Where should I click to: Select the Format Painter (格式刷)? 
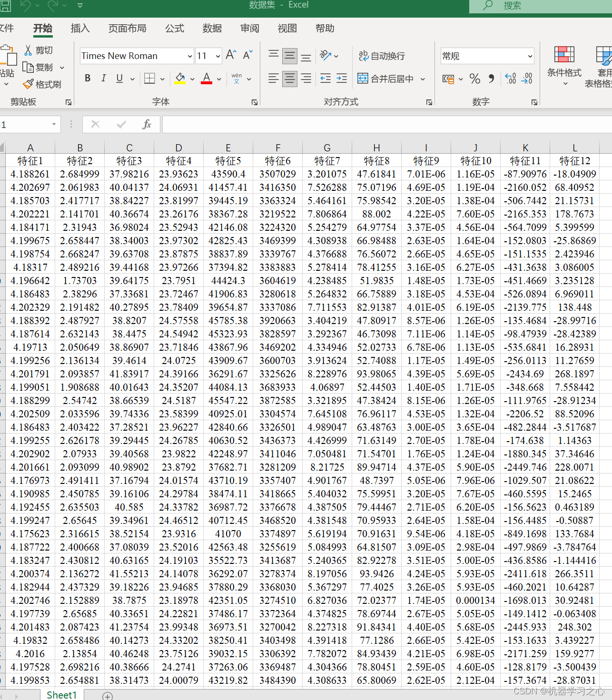42,84
